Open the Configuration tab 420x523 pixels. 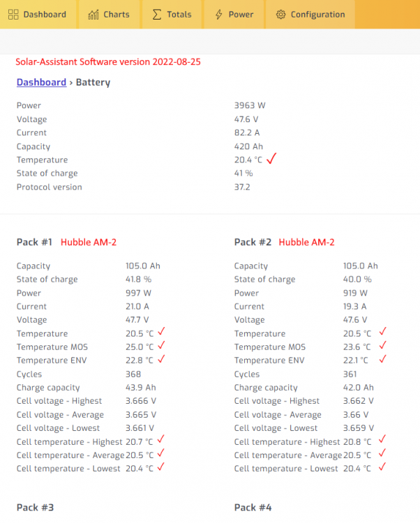[310, 15]
